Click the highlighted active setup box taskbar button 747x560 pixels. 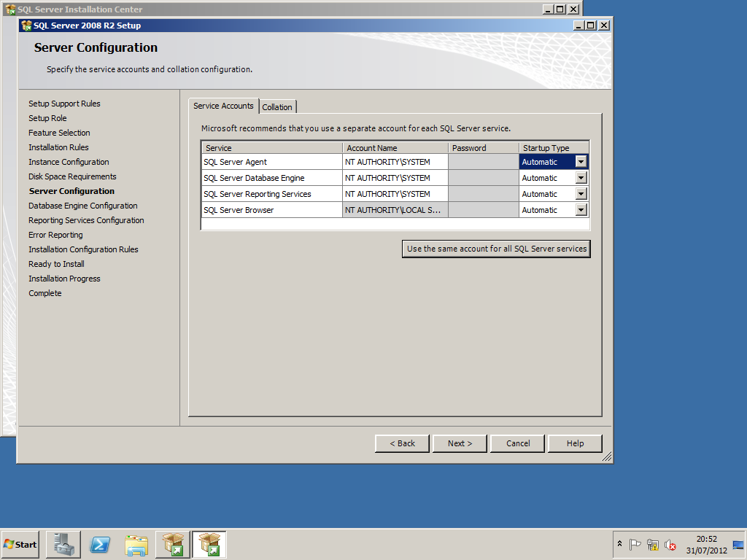coord(209,544)
